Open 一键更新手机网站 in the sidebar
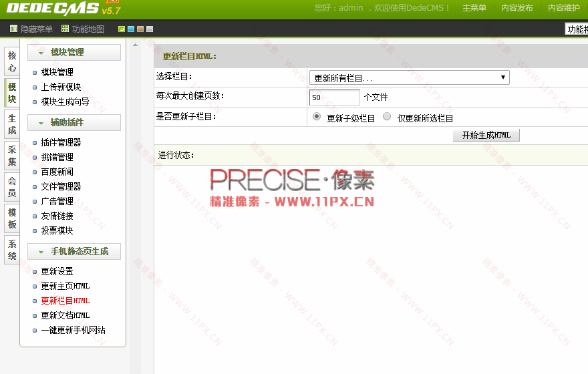Screen dimensions: 588x374 73,330
